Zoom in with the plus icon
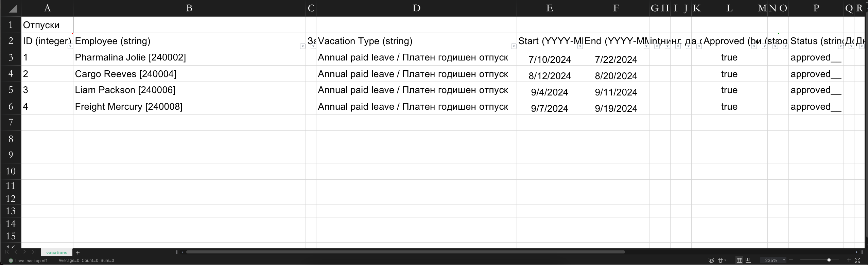868x265 pixels. 849,260
